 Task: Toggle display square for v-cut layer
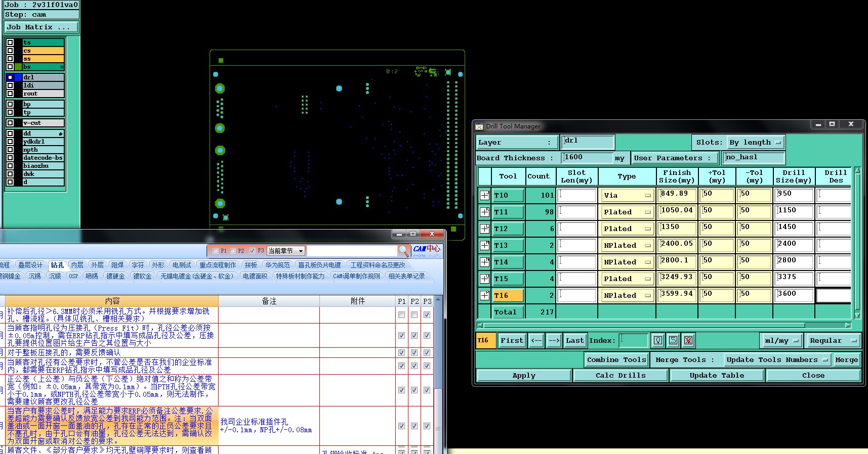(x=10, y=123)
